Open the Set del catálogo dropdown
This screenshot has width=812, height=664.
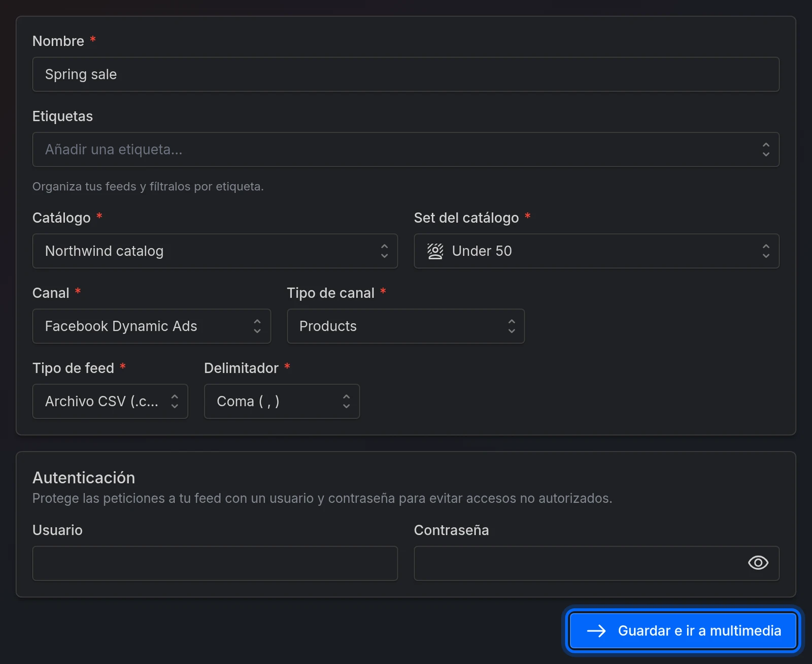point(597,251)
